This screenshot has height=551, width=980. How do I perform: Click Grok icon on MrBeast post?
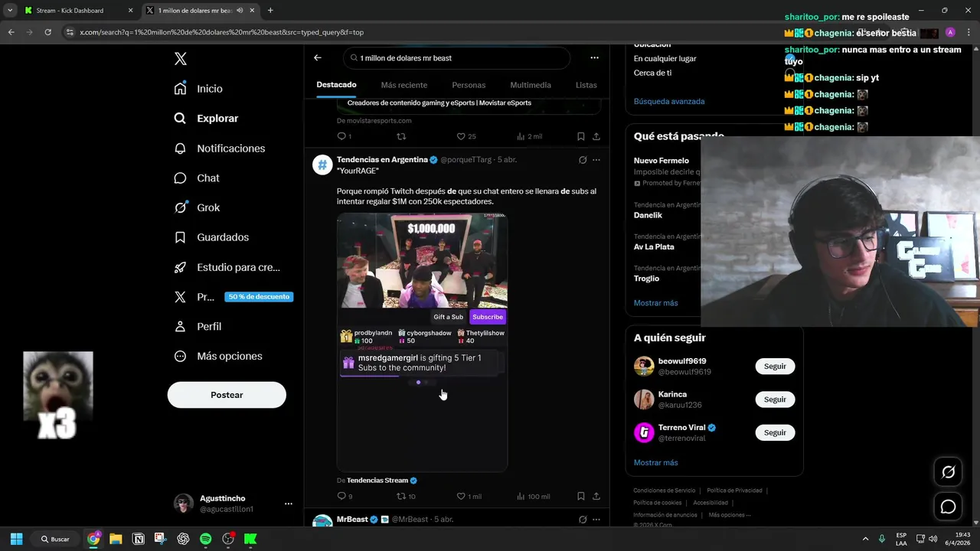583,520
